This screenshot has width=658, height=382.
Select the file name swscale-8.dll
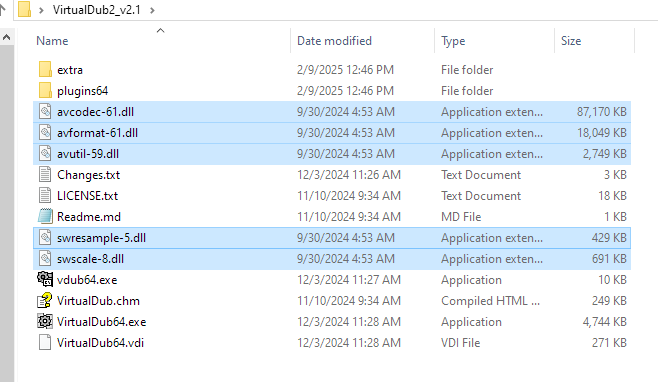[x=91, y=259]
